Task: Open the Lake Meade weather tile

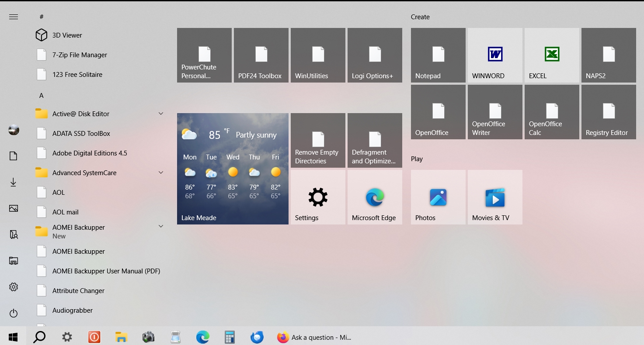Action: 233,169
